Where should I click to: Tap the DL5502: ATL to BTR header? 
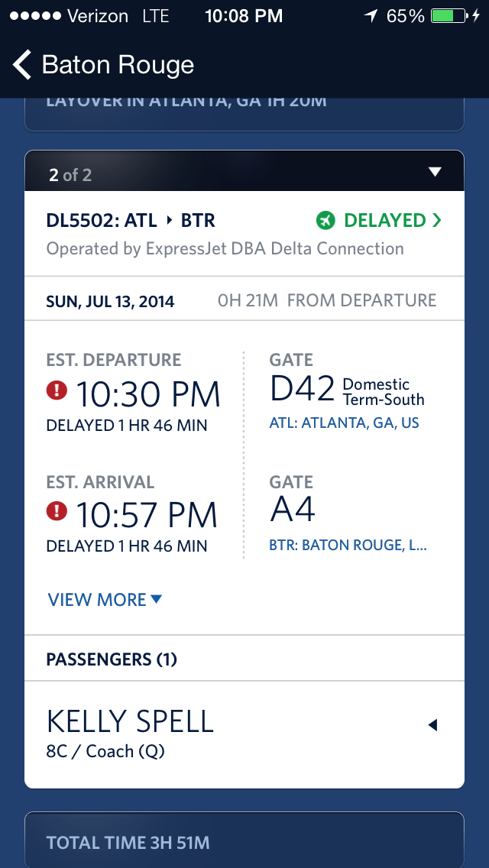click(x=131, y=221)
